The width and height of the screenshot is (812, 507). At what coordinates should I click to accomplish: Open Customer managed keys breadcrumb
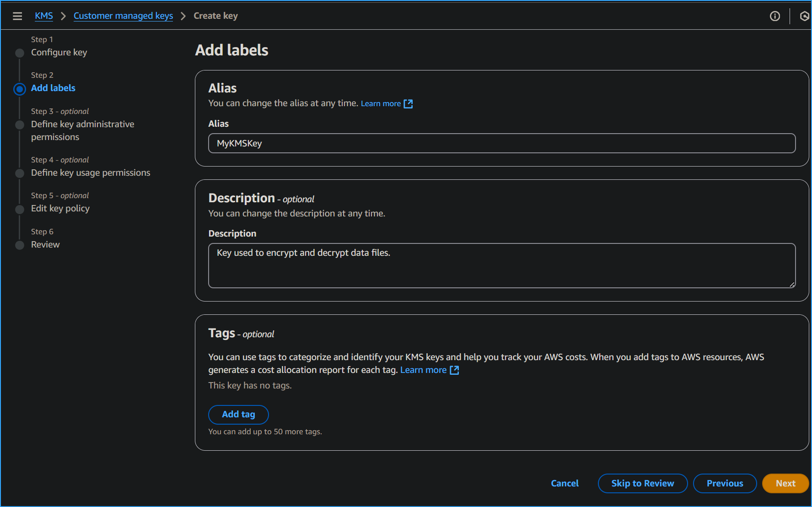coord(123,16)
